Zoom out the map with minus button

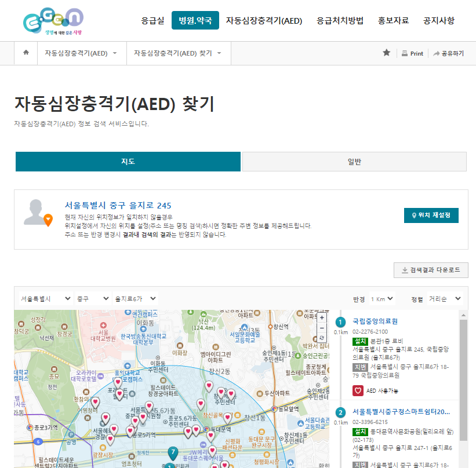(x=322, y=328)
